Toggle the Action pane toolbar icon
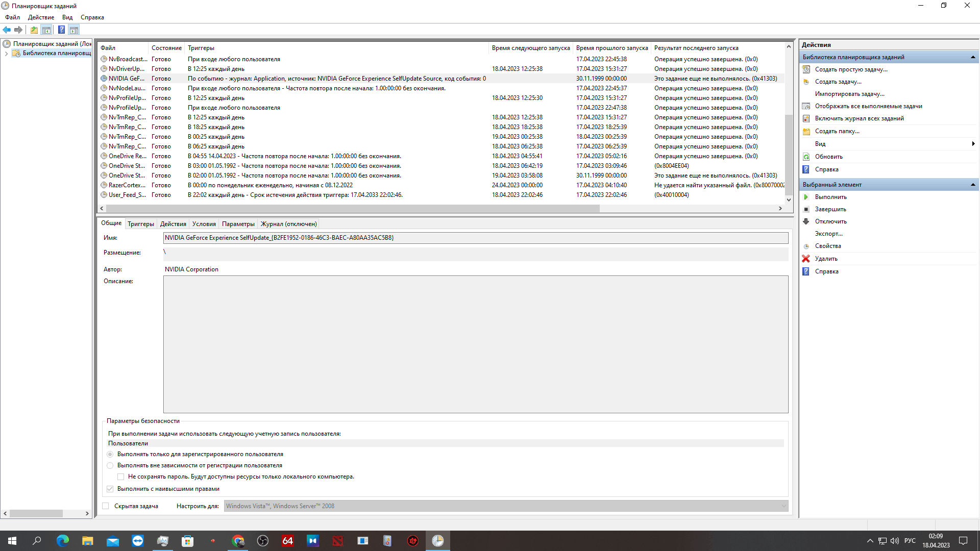980x551 pixels. [74, 30]
